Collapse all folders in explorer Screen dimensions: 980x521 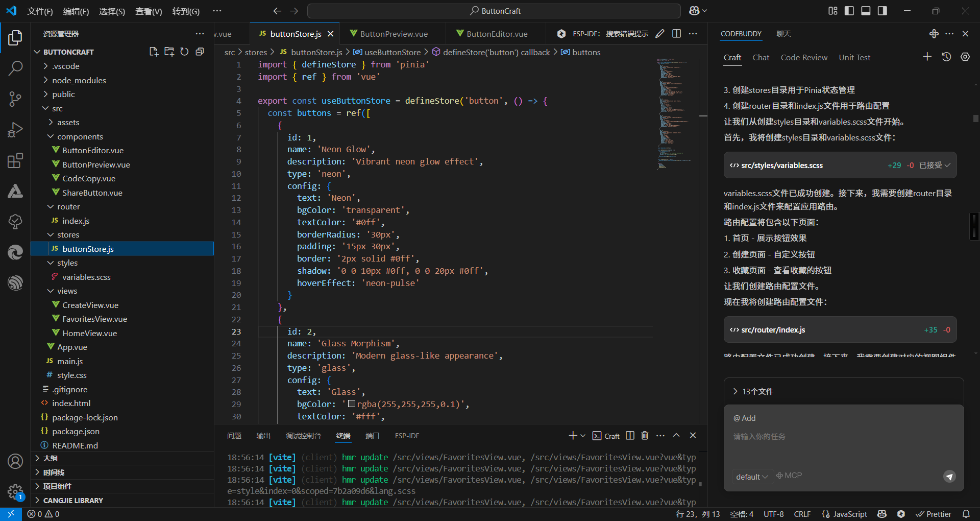click(x=200, y=52)
